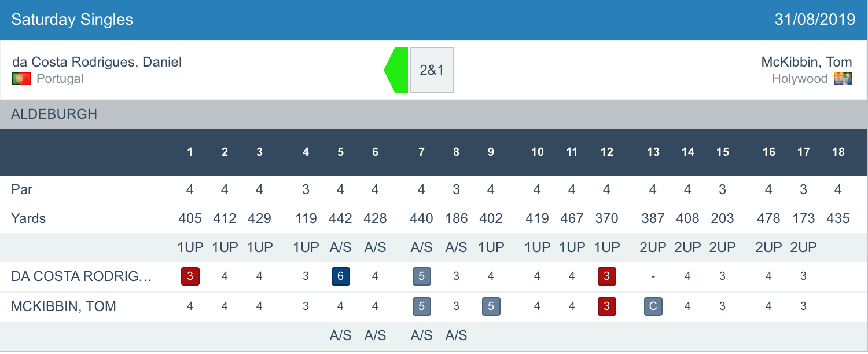This screenshot has height=354, width=868.
Task: Click McKibbin's red 3 badge on hole 12
Action: point(606,306)
